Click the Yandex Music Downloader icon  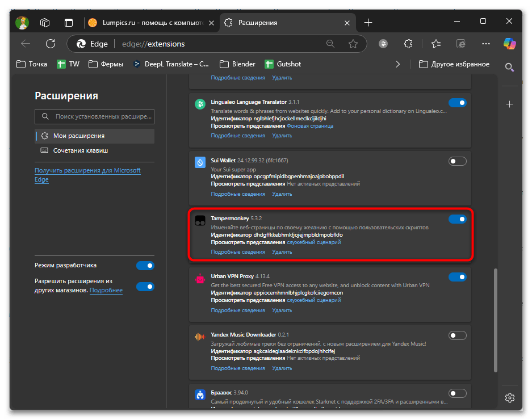(x=200, y=337)
